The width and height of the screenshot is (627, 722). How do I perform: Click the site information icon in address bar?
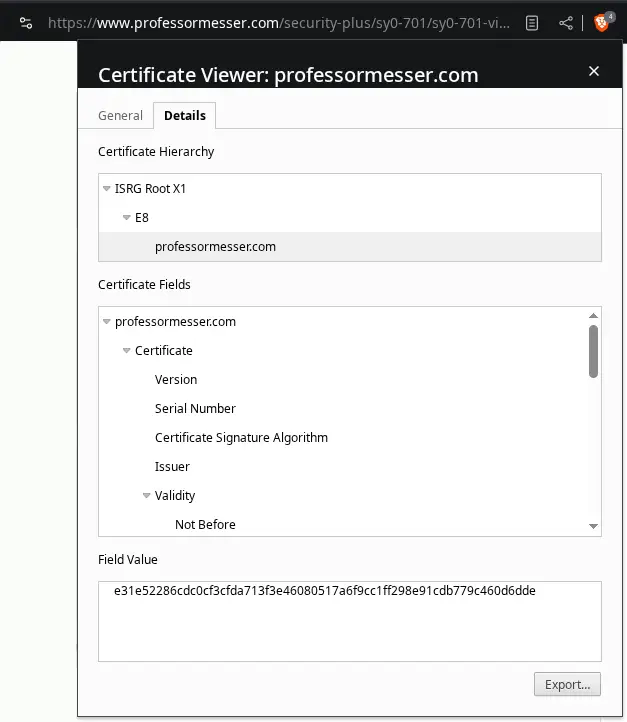pyautogui.click(x=26, y=22)
